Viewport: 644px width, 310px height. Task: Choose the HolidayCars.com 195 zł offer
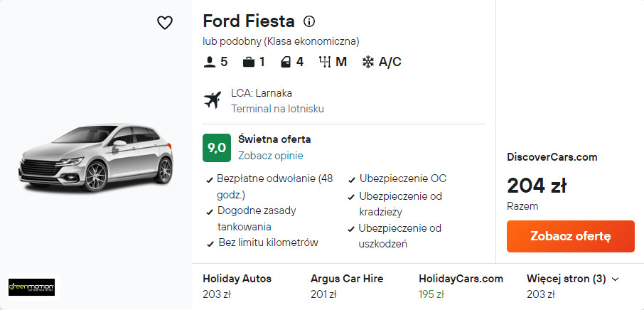pyautogui.click(x=461, y=286)
